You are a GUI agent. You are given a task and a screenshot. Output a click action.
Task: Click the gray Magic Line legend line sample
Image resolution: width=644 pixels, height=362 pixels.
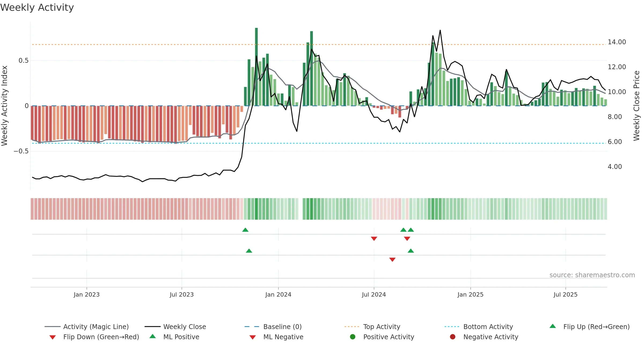pos(52,327)
